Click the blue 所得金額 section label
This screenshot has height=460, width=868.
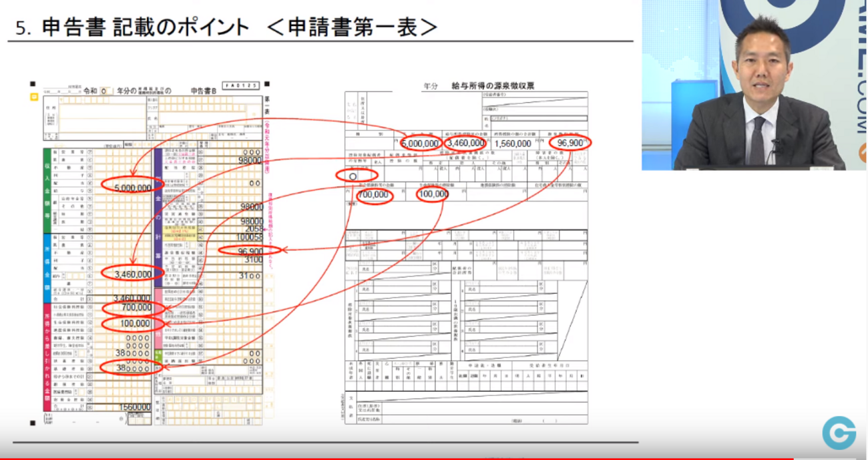coord(46,268)
